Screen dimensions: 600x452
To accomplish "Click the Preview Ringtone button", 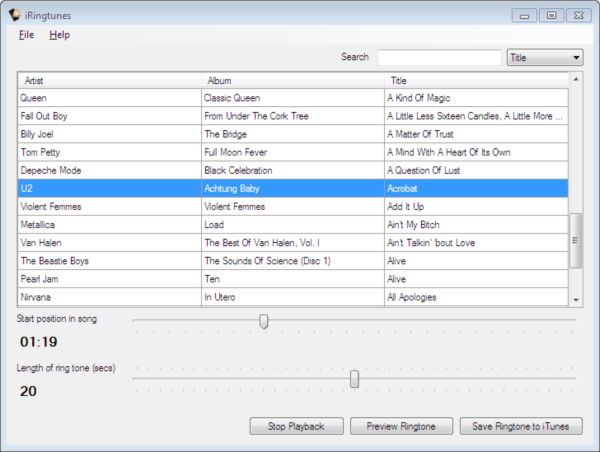I will tap(401, 427).
